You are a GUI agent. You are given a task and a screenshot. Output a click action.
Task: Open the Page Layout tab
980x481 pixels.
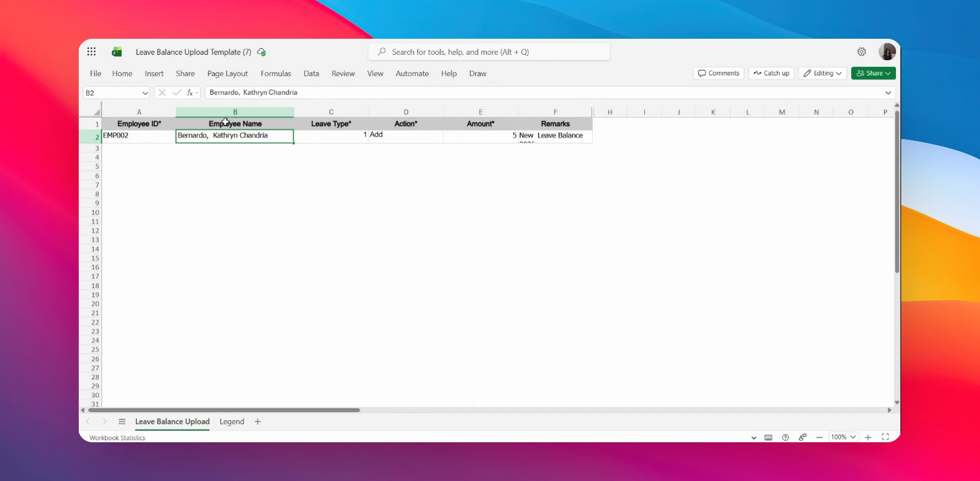point(228,73)
